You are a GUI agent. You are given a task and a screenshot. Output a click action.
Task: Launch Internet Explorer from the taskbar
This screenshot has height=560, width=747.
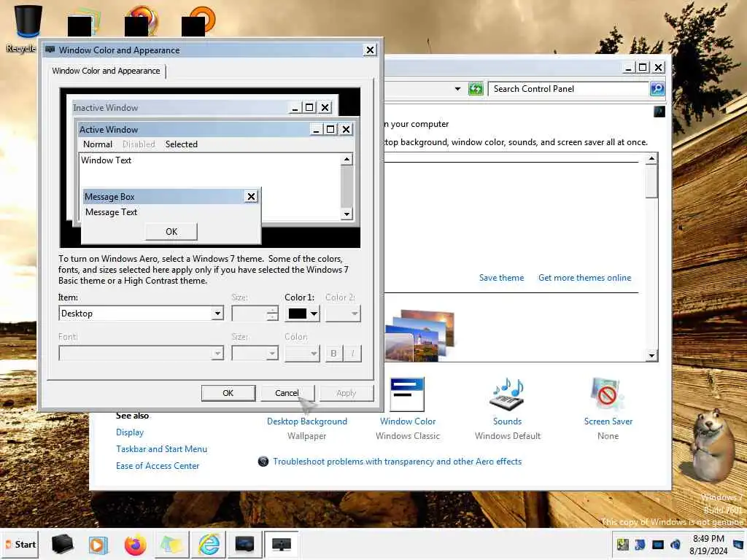tap(209, 545)
